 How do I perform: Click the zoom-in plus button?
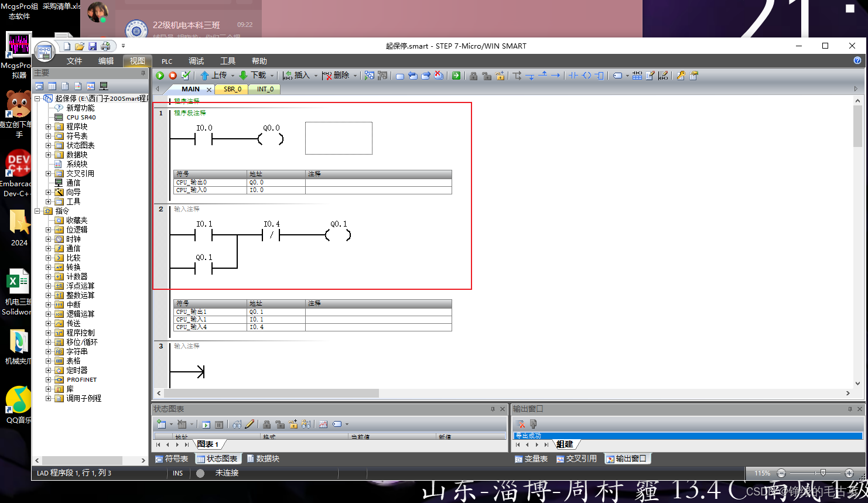coord(849,473)
